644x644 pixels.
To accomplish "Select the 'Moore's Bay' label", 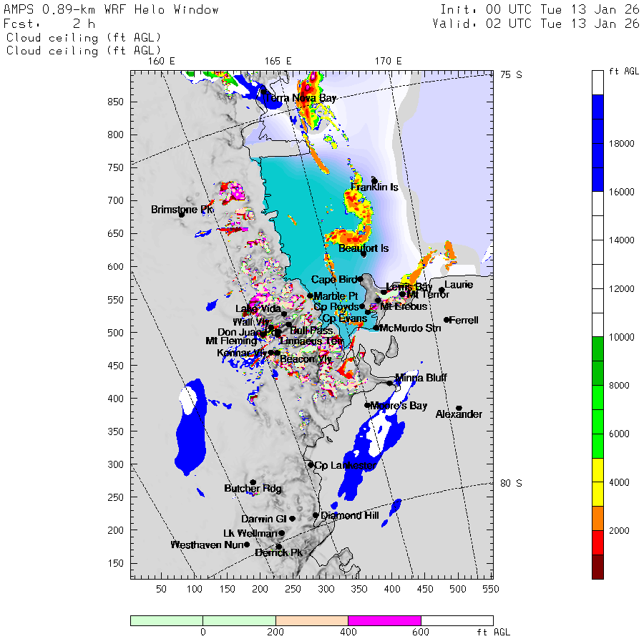I will pos(399,406).
